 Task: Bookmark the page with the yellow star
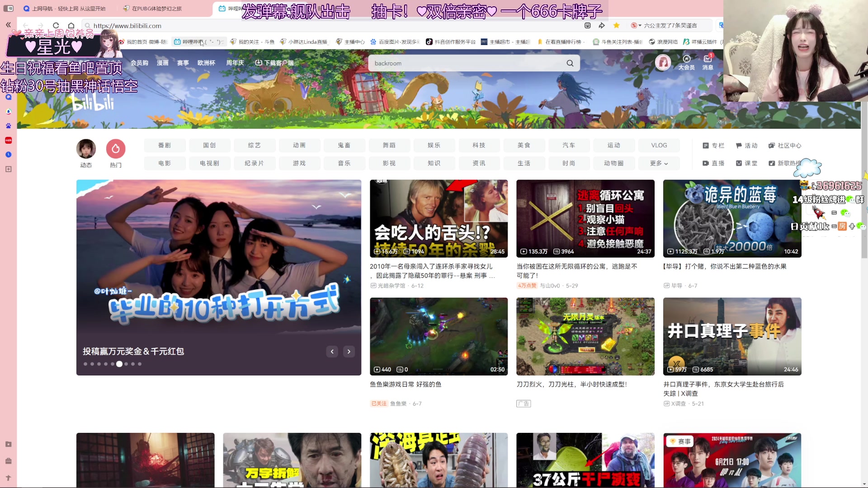click(x=616, y=25)
